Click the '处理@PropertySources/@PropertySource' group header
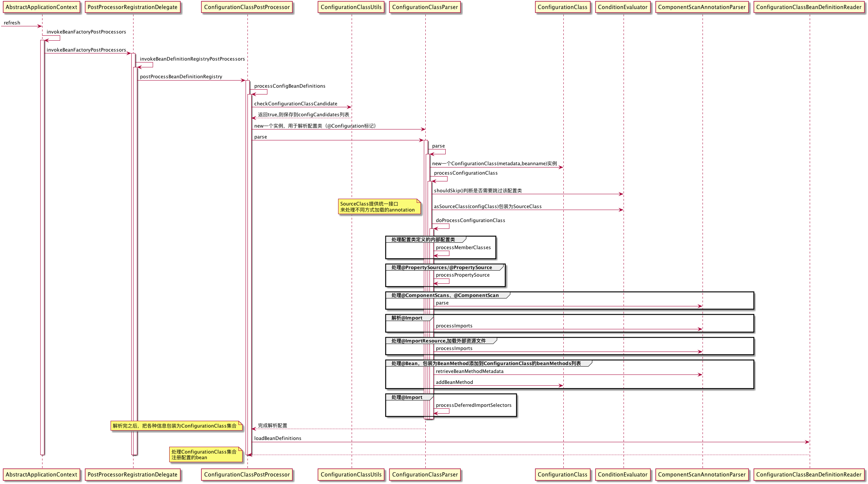This screenshot has width=868, height=484. 445,267
